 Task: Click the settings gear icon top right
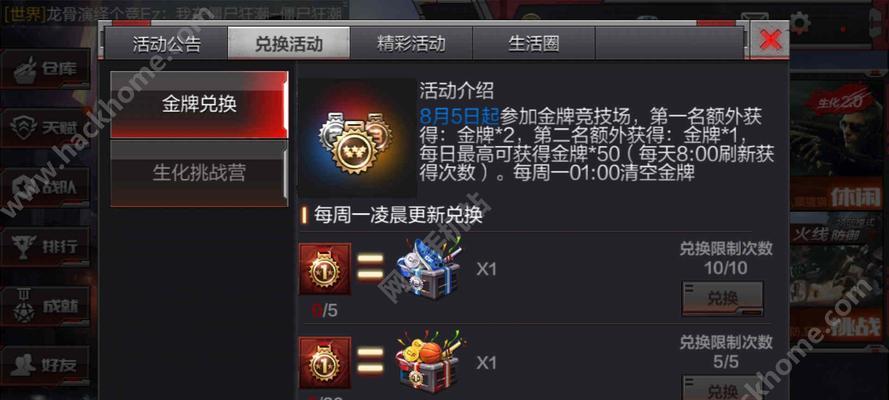coord(800,23)
